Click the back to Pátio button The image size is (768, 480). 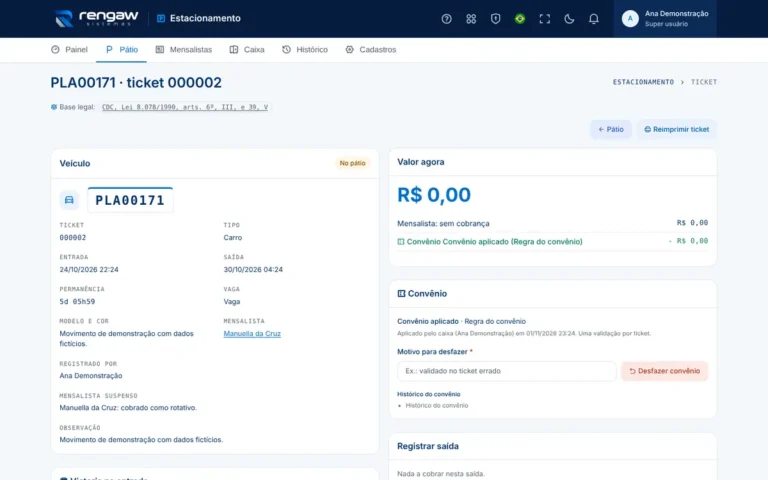(x=610, y=129)
